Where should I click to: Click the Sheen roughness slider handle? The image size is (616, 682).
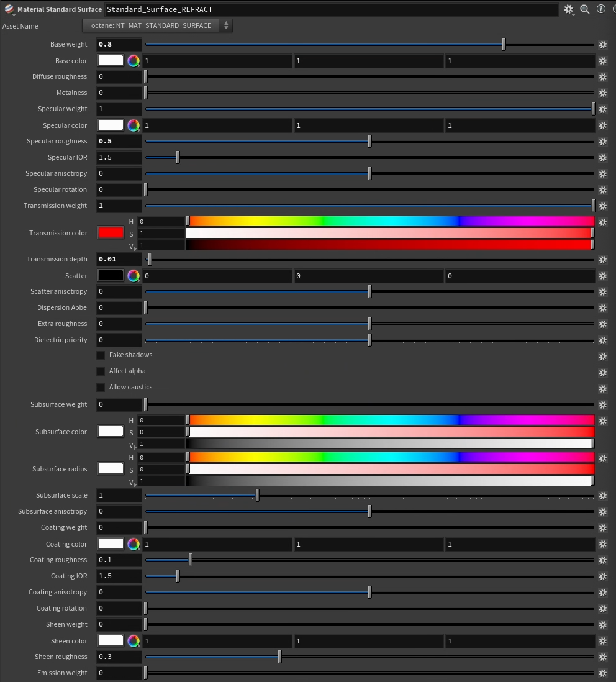(x=279, y=657)
